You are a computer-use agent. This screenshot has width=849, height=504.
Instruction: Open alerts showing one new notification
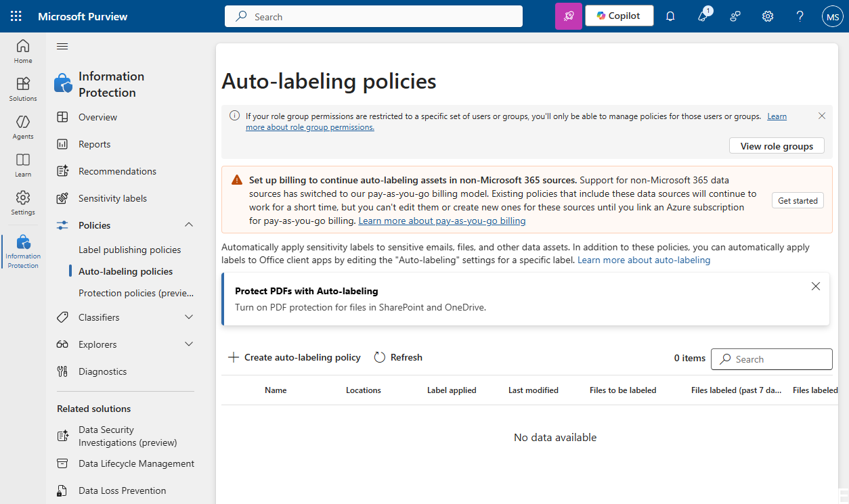tap(703, 16)
